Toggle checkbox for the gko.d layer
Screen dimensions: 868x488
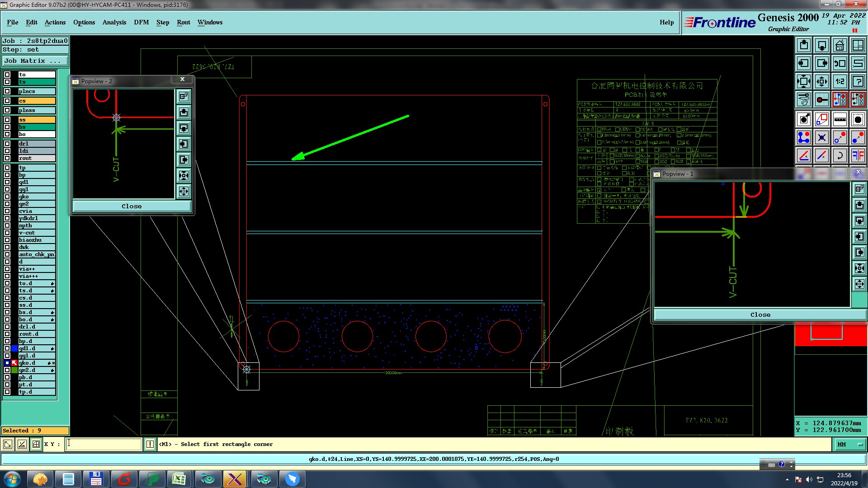(x=7, y=363)
